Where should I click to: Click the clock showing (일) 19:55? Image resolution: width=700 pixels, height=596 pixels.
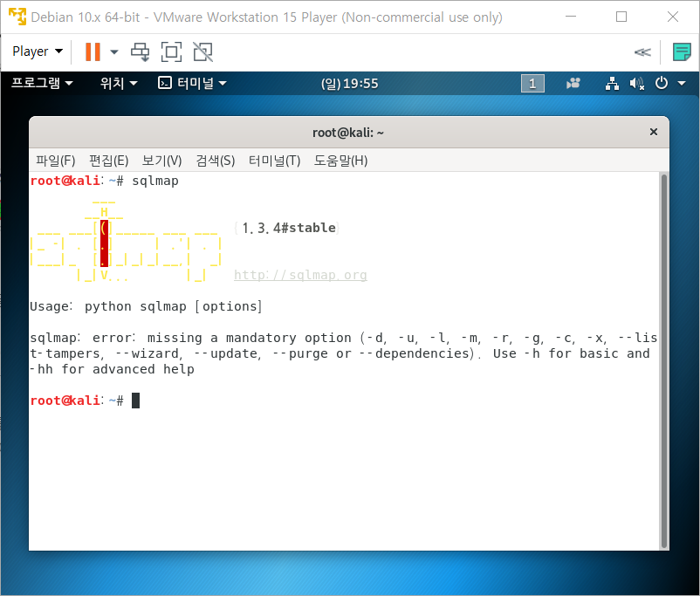[x=349, y=84]
